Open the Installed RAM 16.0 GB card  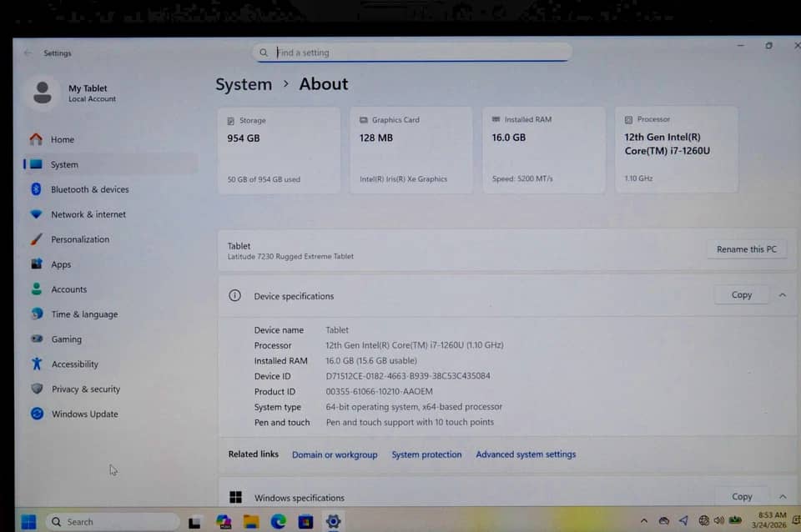pos(544,149)
